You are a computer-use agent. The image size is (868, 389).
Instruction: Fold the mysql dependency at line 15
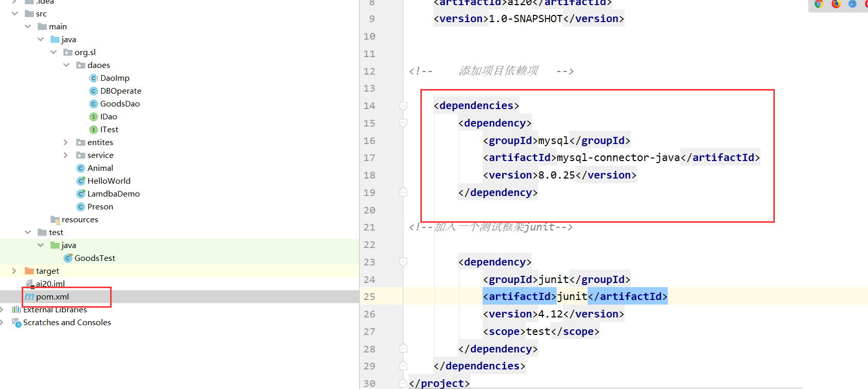coord(403,123)
